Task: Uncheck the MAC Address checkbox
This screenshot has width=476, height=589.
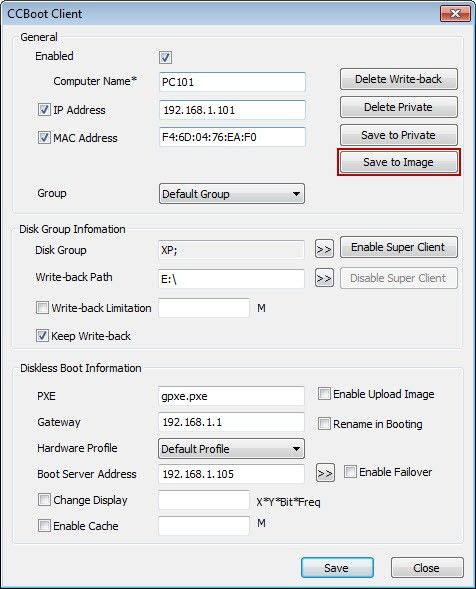Action: pos(44,137)
